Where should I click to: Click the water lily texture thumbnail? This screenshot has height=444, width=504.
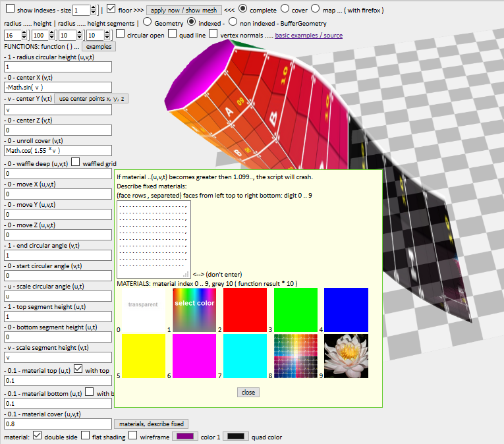346,356
